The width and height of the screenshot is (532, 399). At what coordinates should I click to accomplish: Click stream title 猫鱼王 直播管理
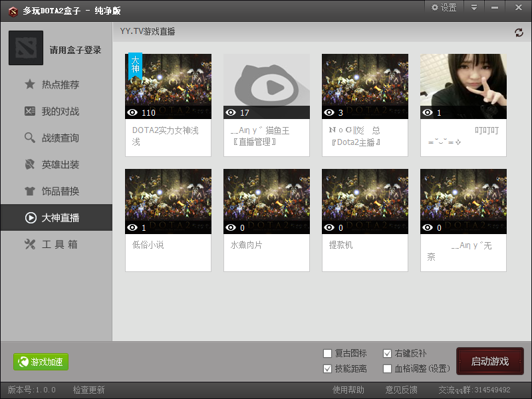[260, 136]
